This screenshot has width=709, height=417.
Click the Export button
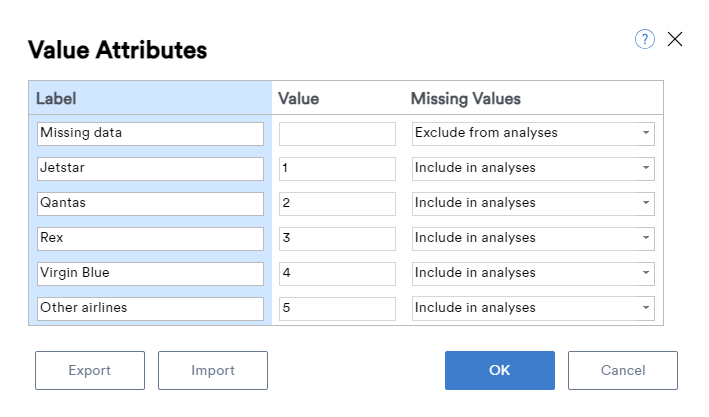click(90, 370)
